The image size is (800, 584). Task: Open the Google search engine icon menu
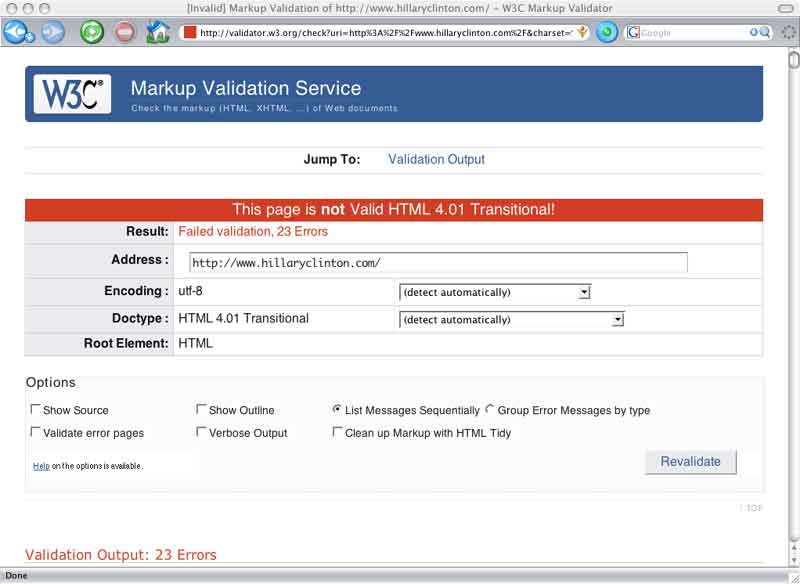pyautogui.click(x=633, y=33)
